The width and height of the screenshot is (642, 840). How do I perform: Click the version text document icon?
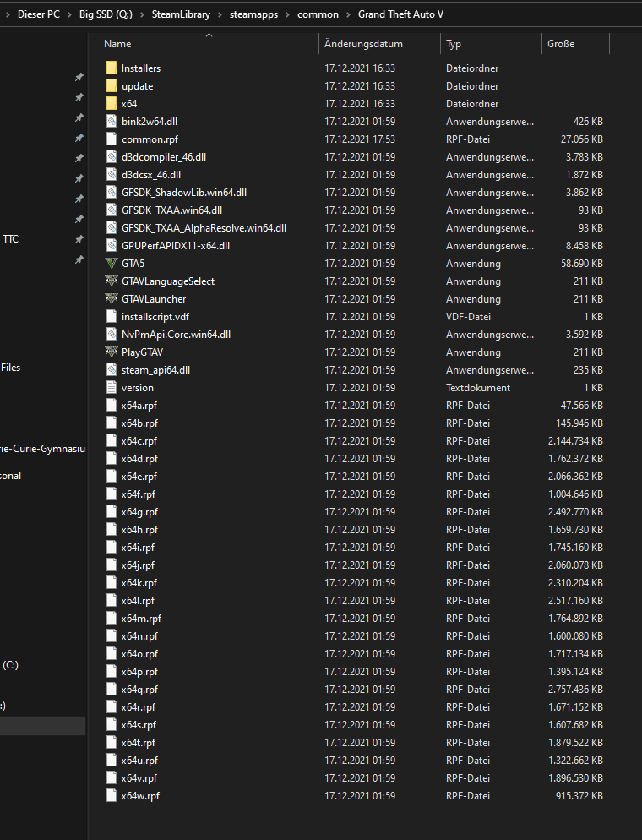pyautogui.click(x=112, y=388)
